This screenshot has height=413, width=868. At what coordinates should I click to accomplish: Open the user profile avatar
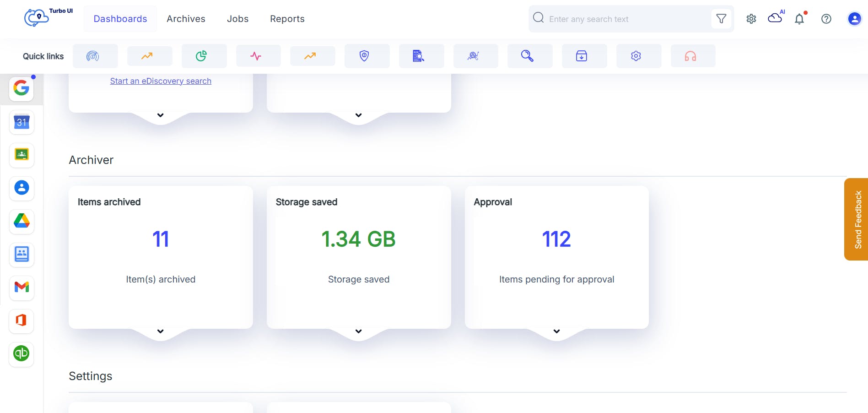tap(854, 19)
